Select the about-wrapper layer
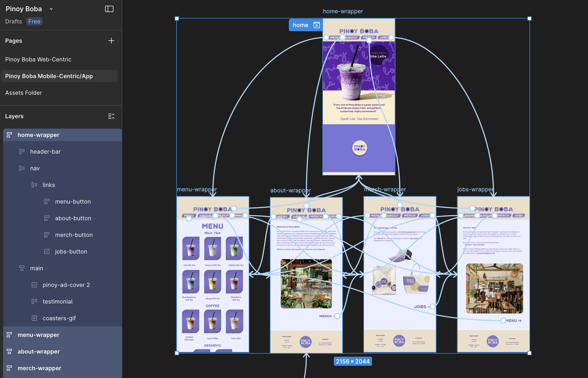588x378 pixels. pyautogui.click(x=39, y=351)
